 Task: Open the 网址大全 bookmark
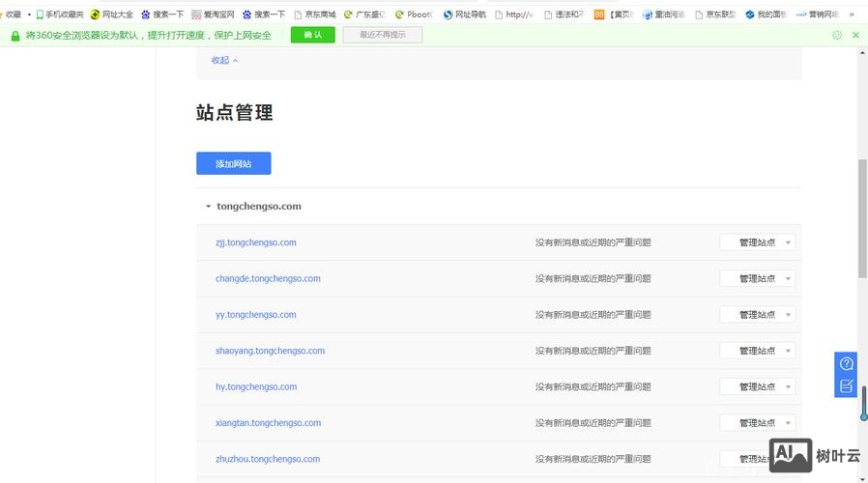tap(112, 14)
